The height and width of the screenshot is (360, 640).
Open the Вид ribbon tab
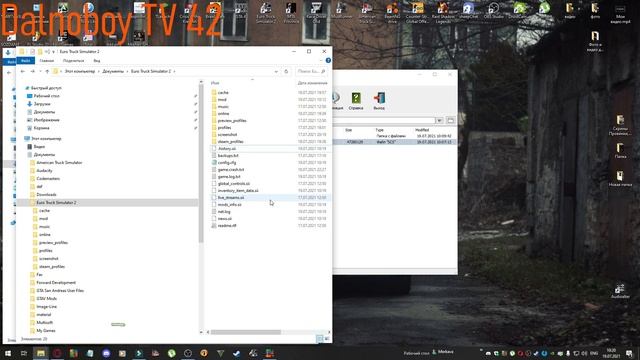(x=97, y=60)
